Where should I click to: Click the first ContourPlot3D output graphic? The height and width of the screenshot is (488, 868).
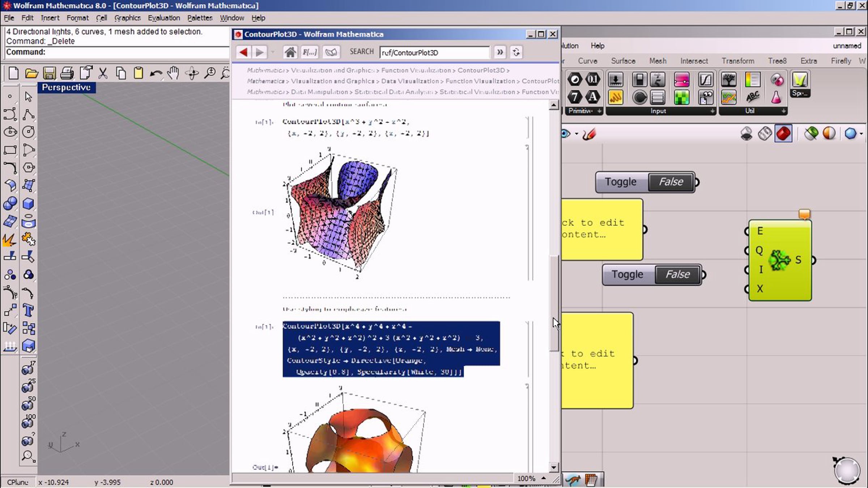[340, 213]
